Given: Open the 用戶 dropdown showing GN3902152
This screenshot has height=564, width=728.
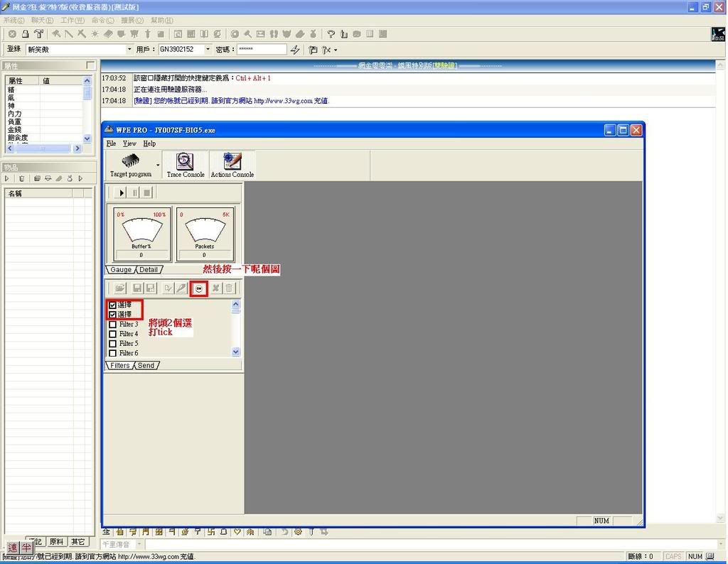Looking at the screenshot, I should pyautogui.click(x=208, y=50).
